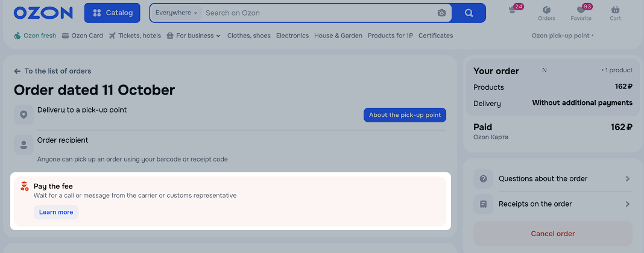The width and height of the screenshot is (644, 253).
Task: Go to Ozon fresh section
Action: 35,36
